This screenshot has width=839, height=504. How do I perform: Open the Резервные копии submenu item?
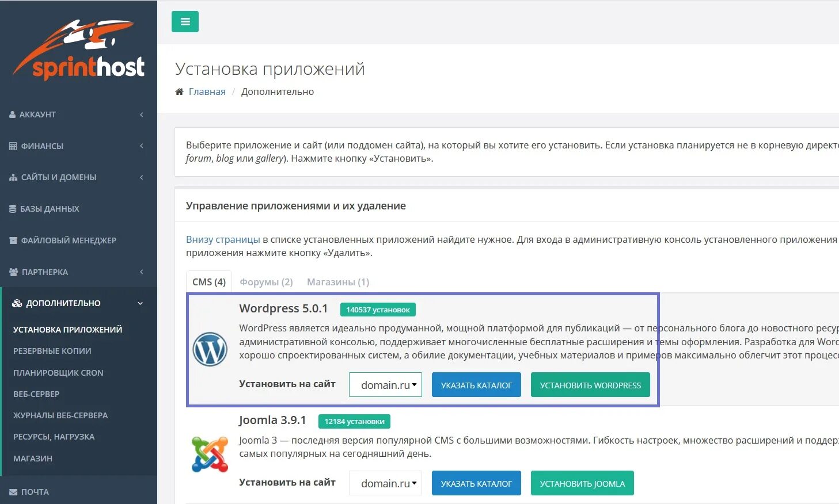click(x=52, y=351)
